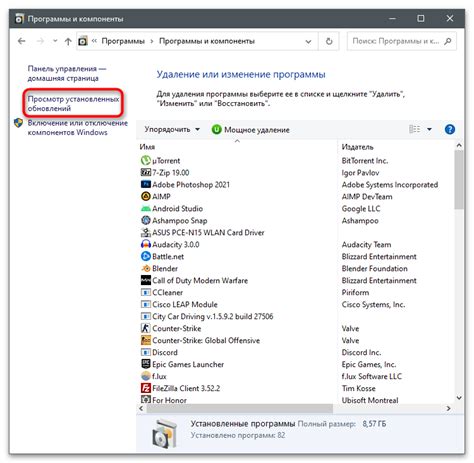The image size is (474, 463).
Task: Click the Android Studio icon
Action: (x=146, y=209)
